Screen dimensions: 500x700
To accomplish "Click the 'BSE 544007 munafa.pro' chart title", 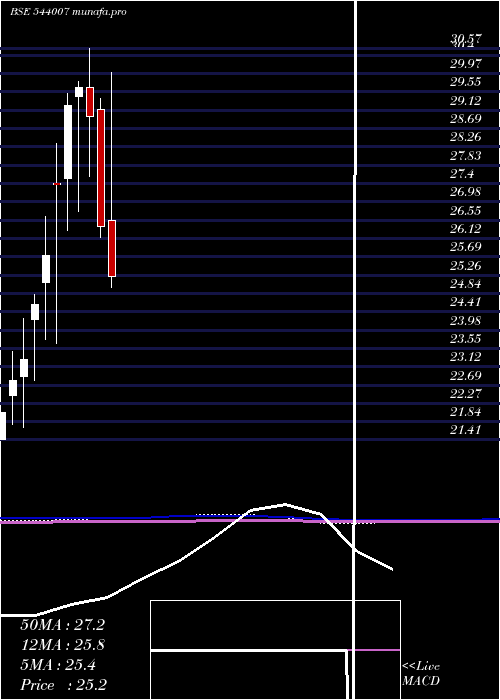I will click(x=68, y=12).
